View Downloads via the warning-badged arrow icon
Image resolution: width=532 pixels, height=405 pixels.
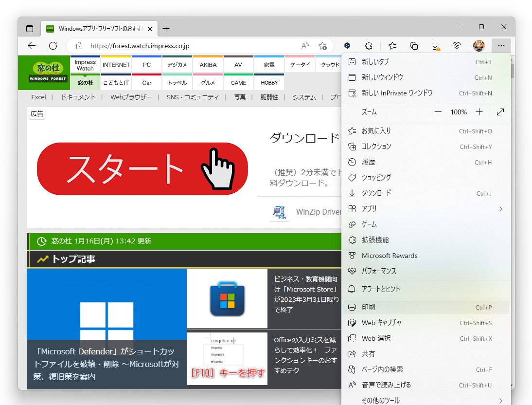tap(436, 45)
